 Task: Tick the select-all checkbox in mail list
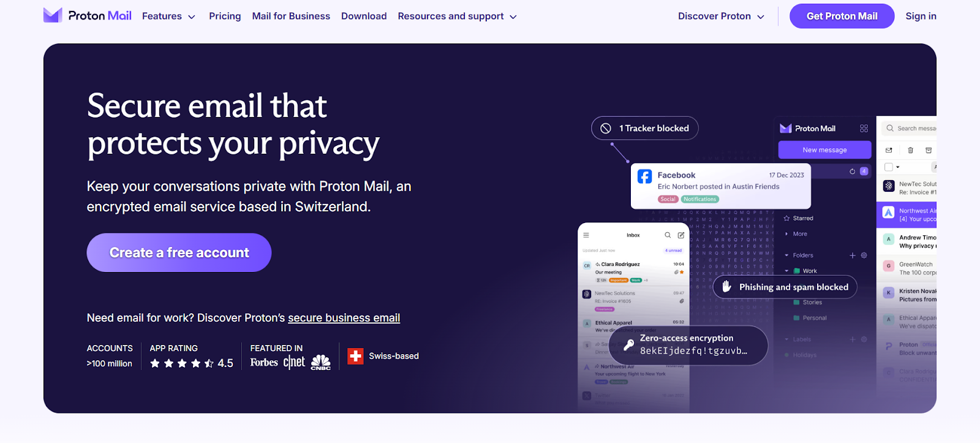[889, 167]
